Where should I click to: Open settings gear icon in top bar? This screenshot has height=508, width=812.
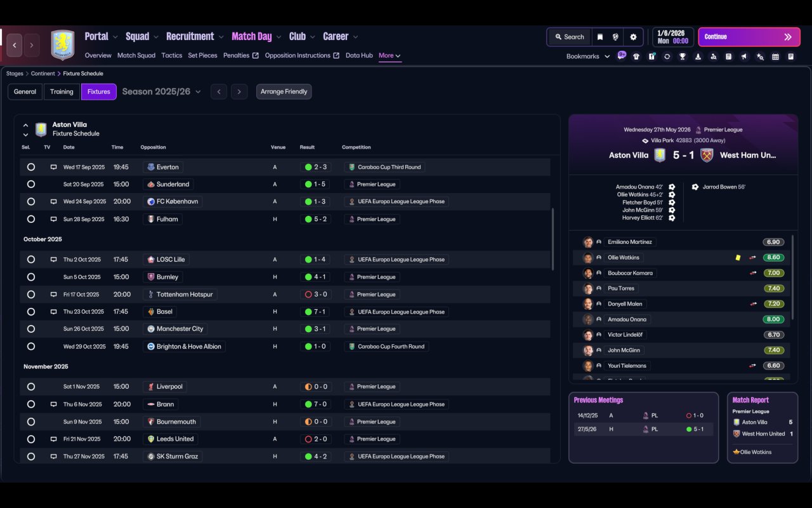pos(633,37)
